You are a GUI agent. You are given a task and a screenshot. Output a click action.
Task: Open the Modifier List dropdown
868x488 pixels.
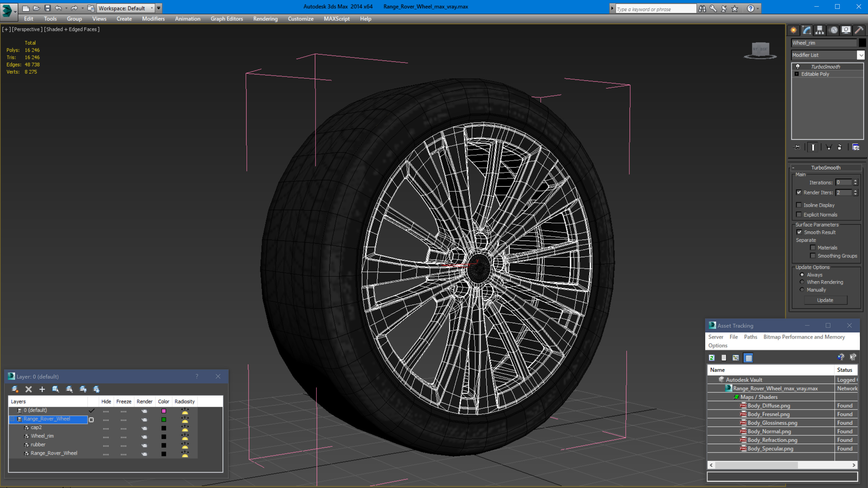click(860, 55)
